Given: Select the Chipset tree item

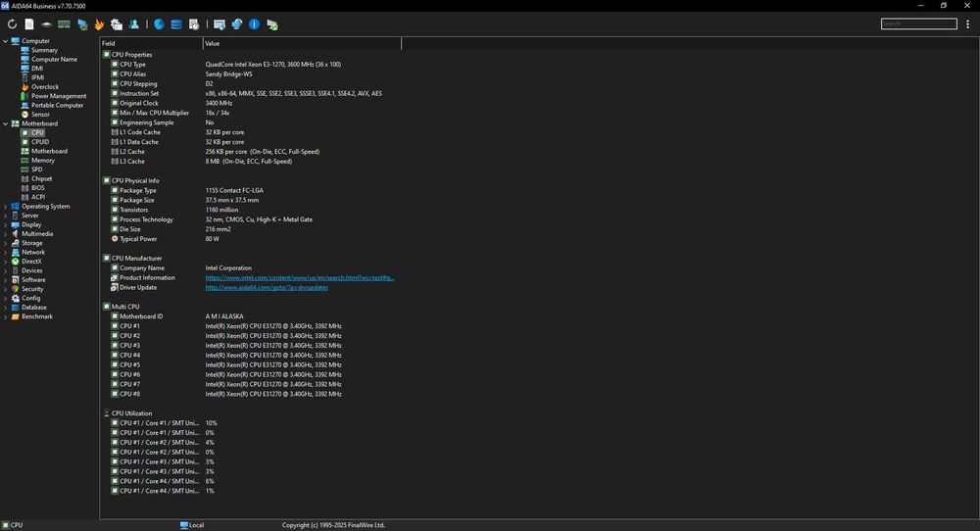Looking at the screenshot, I should tap(42, 178).
